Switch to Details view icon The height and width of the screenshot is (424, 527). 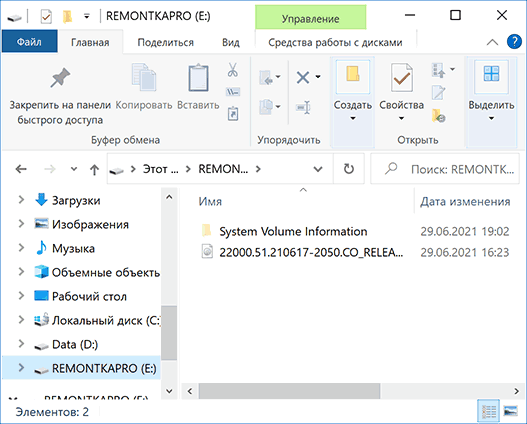tap(488, 411)
